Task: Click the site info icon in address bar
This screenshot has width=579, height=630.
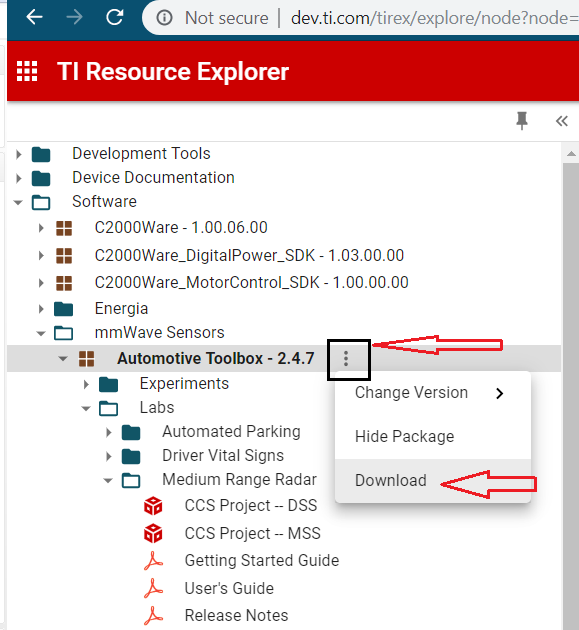Action: (164, 18)
